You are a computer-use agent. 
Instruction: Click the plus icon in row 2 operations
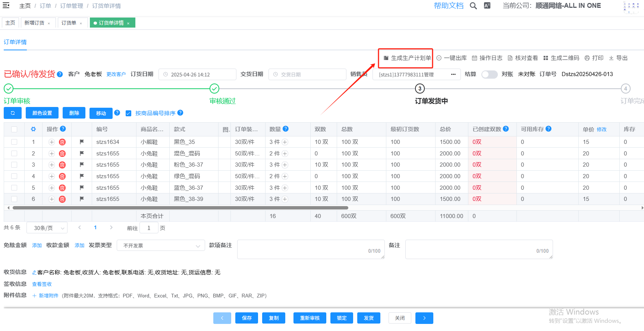pos(52,154)
